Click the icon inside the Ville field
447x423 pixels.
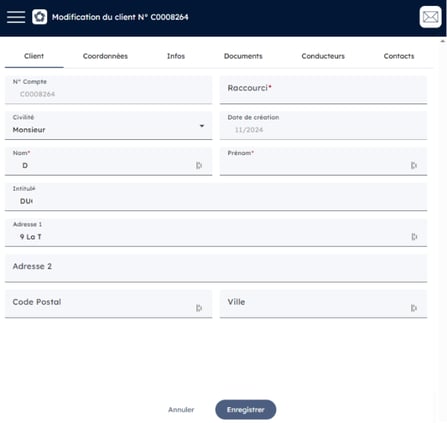(x=414, y=308)
